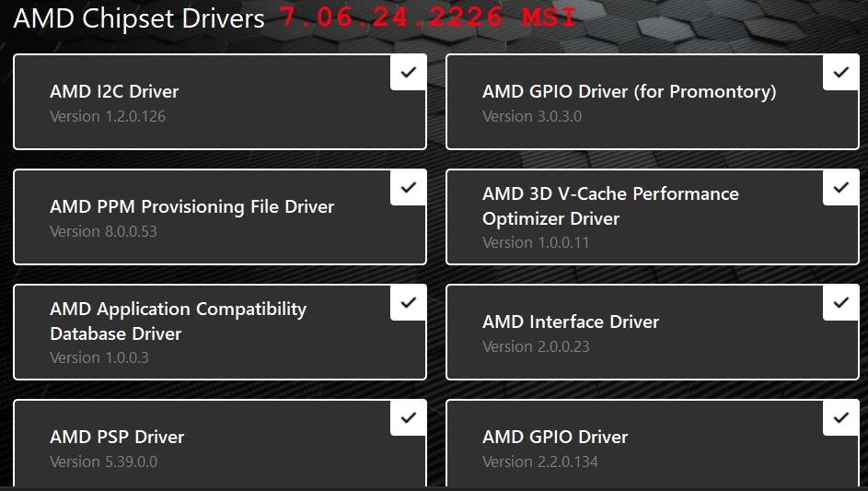Select the AMD Interface Driver title
Screen dimensions: 868x491
pos(571,321)
